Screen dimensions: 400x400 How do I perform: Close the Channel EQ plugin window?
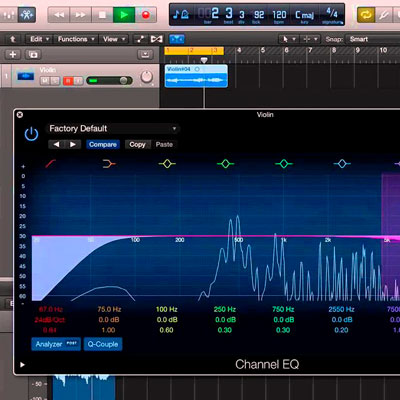(x=20, y=115)
